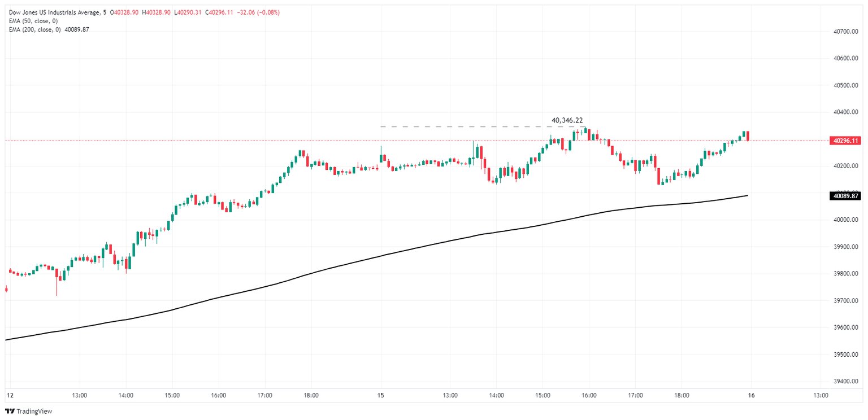Screen dimensions: 868x420
Task: Click the date label 15 on time axis
Action: pos(381,395)
